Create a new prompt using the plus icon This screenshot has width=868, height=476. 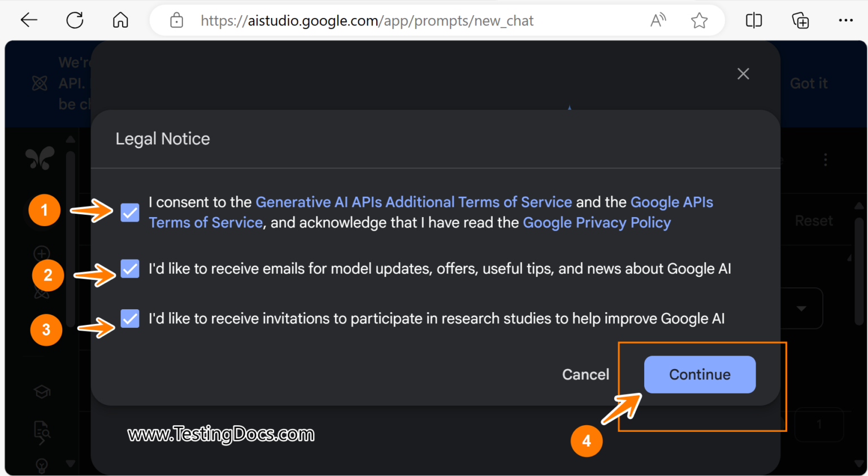point(41,253)
